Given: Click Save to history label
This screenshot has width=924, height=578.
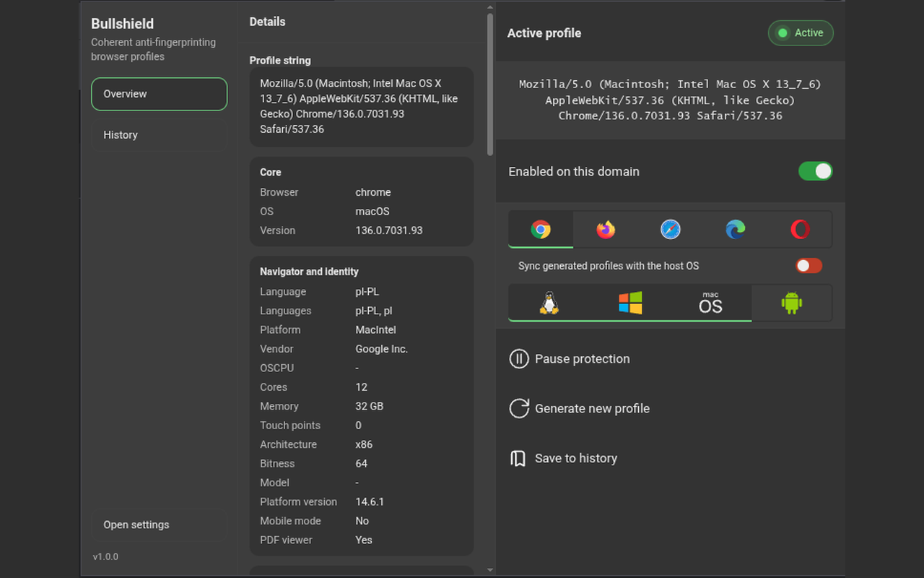Looking at the screenshot, I should [575, 458].
